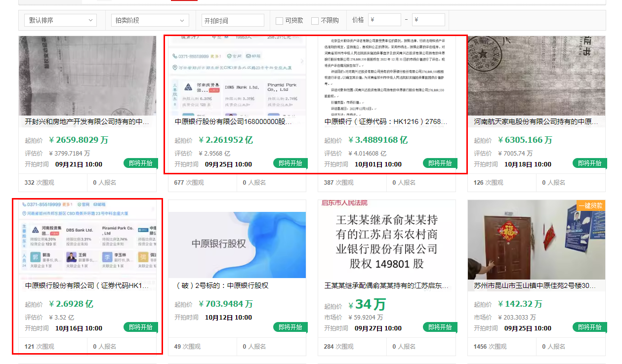Viewport: 622px width, 364px height.
Task: Click the starting price ¥3.4889168亿
Action: [x=378, y=140]
